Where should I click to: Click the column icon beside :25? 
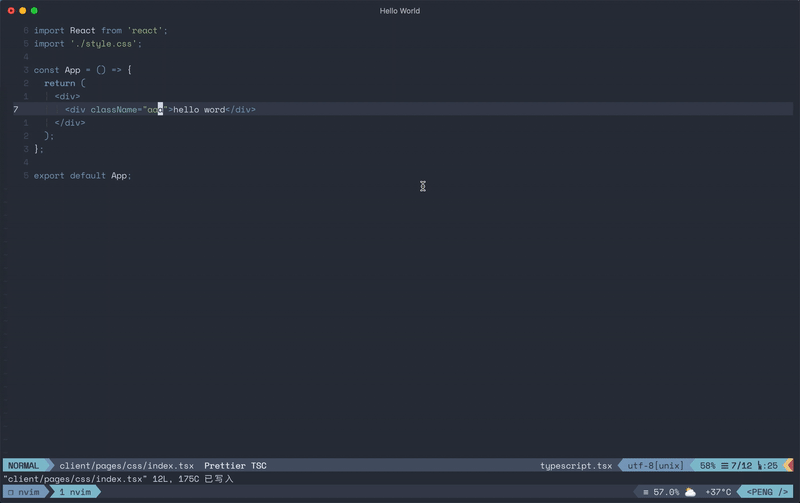[x=760, y=466]
